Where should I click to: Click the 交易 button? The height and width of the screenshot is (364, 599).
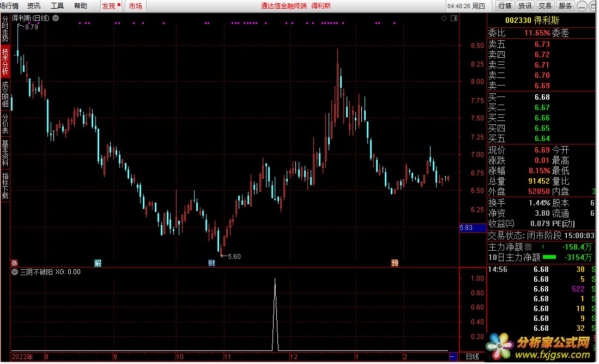click(544, 6)
